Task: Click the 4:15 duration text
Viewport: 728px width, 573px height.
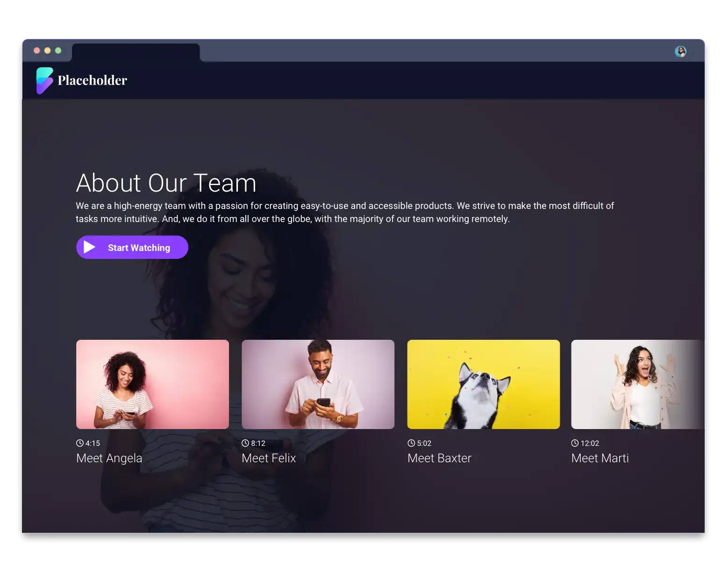Action: pyautogui.click(x=93, y=443)
